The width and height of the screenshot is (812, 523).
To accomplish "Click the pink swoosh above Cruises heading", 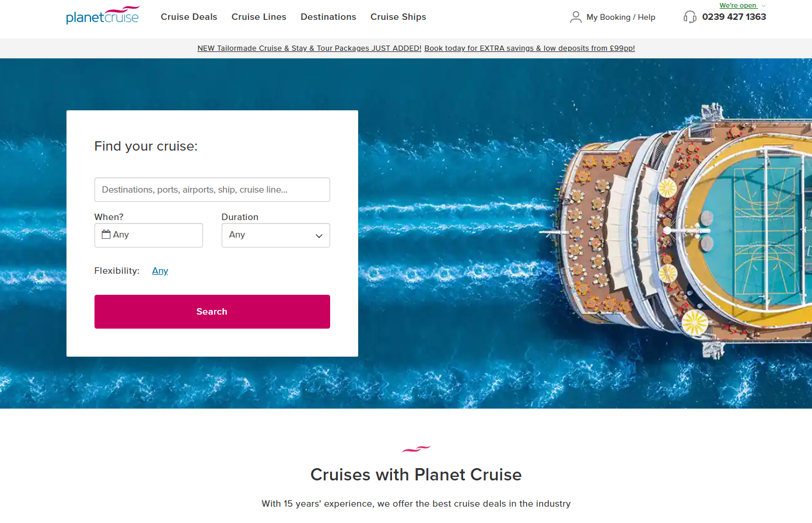I will click(416, 449).
